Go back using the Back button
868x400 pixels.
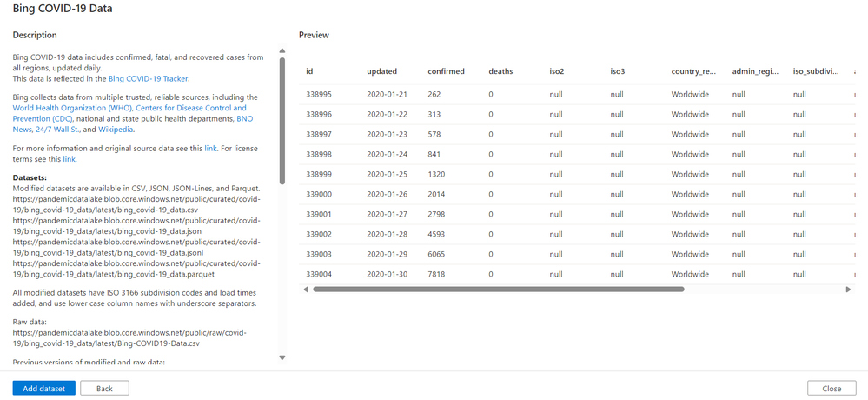coord(104,389)
